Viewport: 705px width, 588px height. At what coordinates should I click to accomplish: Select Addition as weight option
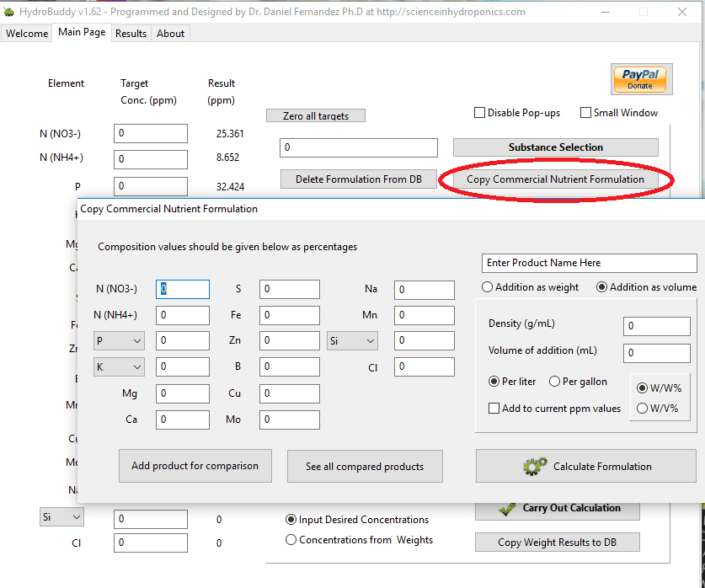(487, 286)
